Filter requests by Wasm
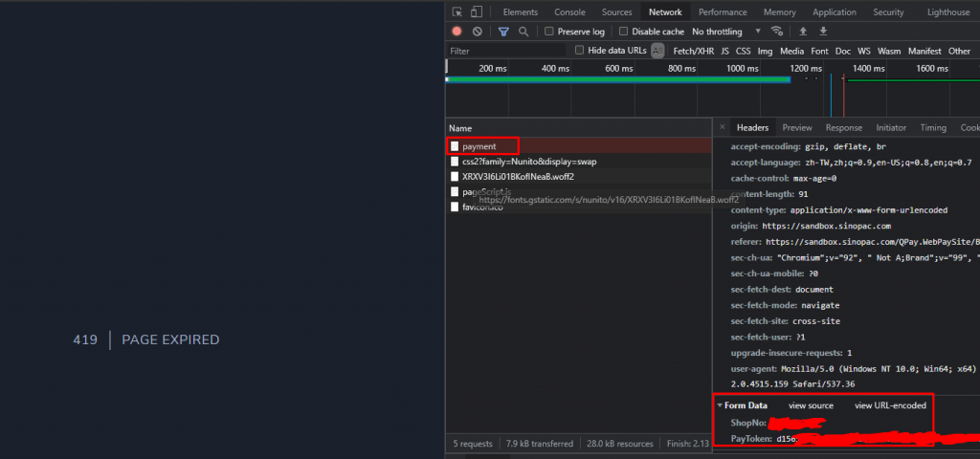Screen dimensions: 980x459 click(x=889, y=52)
